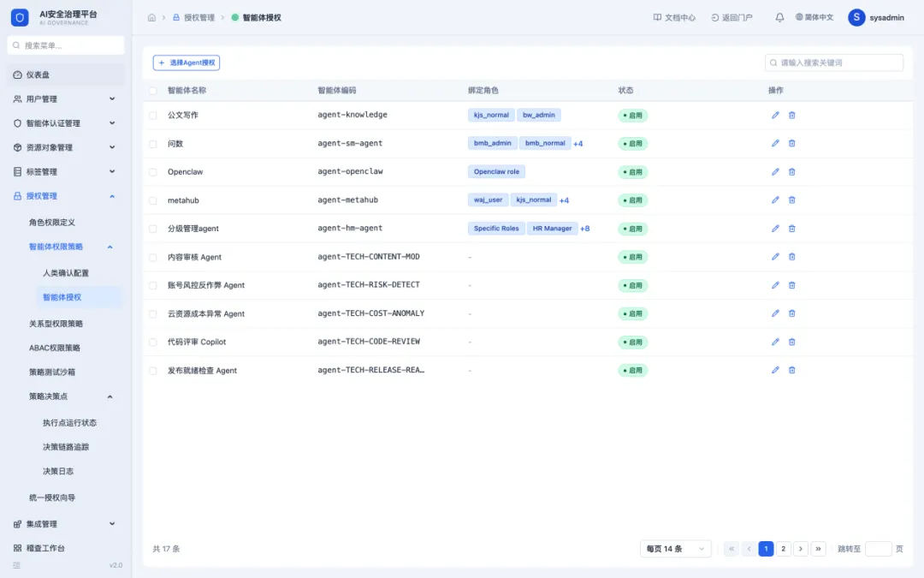
Task: Expand the 用户管理 sidebar menu
Action: click(63, 99)
